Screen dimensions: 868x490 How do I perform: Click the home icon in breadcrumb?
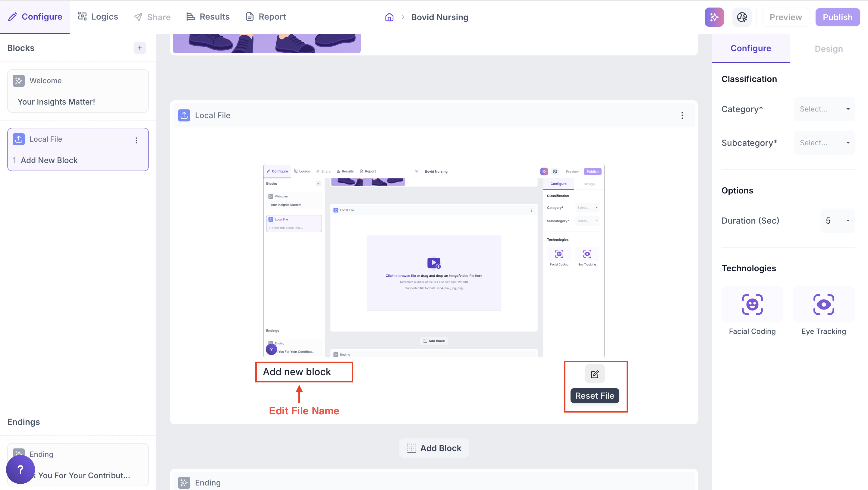[x=389, y=17]
